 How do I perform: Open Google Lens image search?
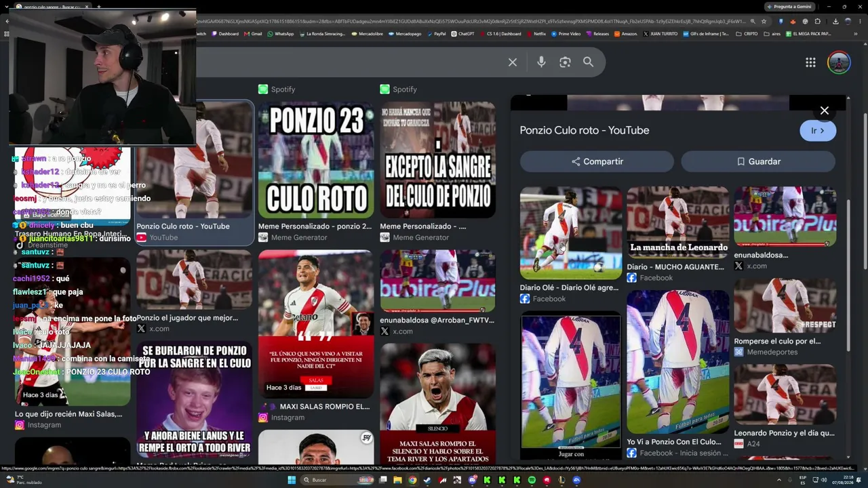click(565, 62)
